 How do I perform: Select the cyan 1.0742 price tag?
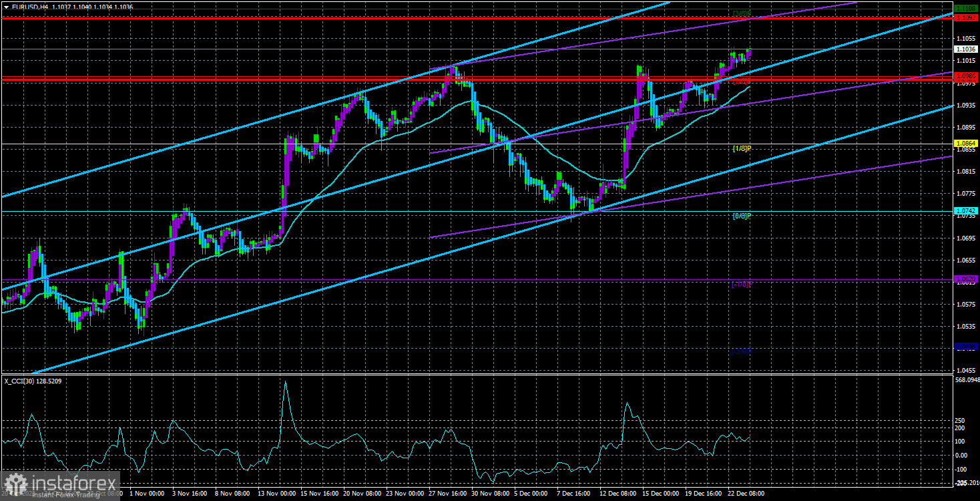click(x=966, y=211)
